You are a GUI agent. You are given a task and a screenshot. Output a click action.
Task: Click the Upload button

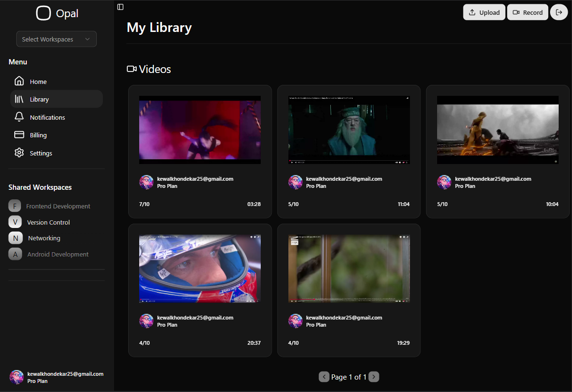tap(484, 12)
